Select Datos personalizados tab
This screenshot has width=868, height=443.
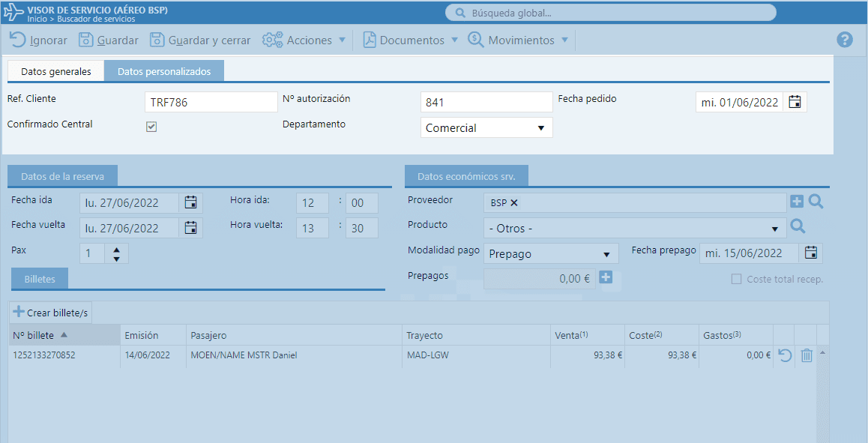(x=164, y=71)
